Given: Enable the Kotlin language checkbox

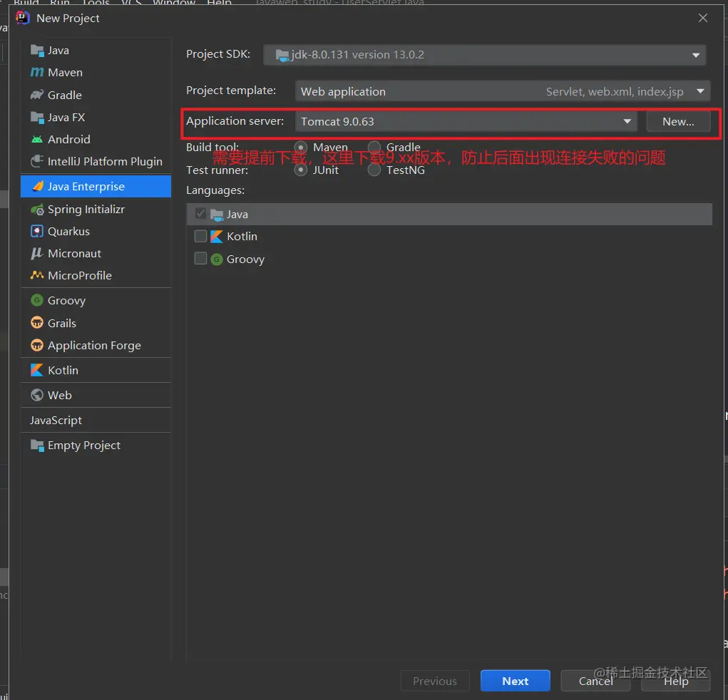Looking at the screenshot, I should pos(200,236).
